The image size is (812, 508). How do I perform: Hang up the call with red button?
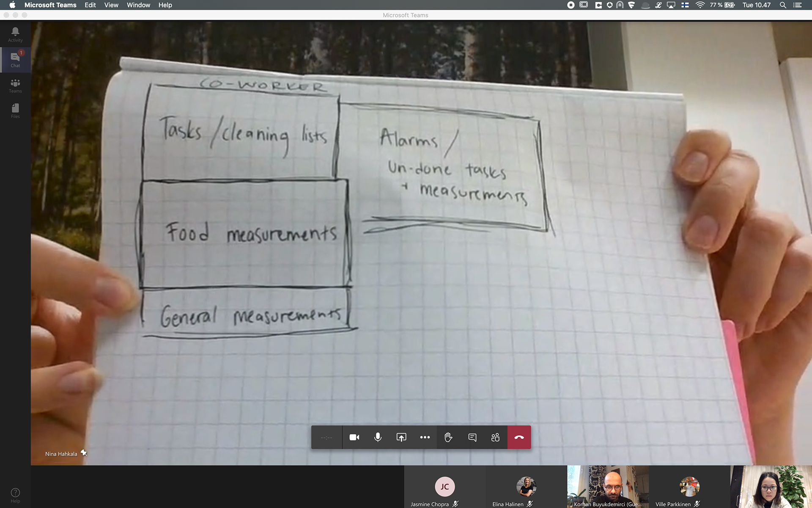(x=519, y=437)
